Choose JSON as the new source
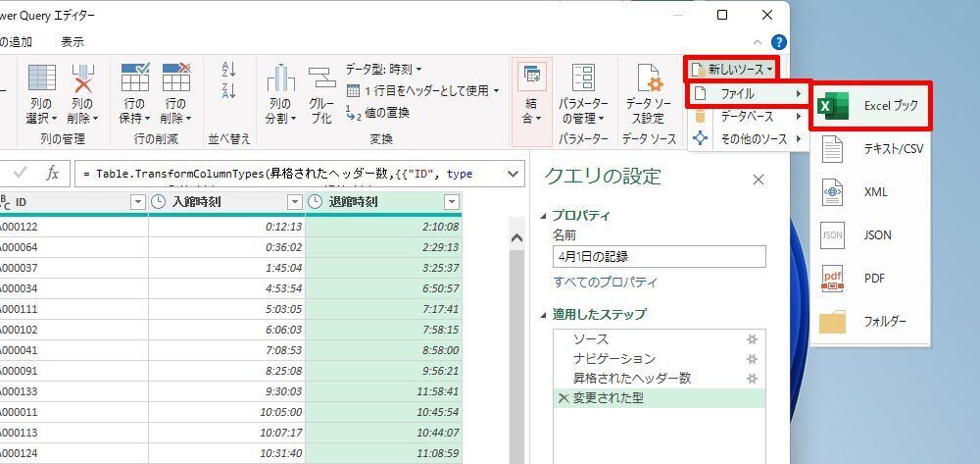980x464 pixels. pos(872,235)
